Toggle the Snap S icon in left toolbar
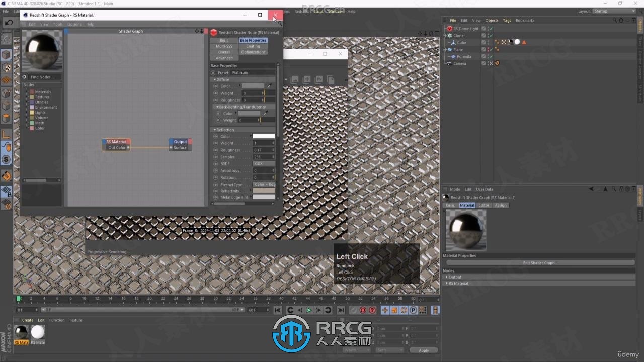Screen dimensions: 644x362 coord(6,159)
